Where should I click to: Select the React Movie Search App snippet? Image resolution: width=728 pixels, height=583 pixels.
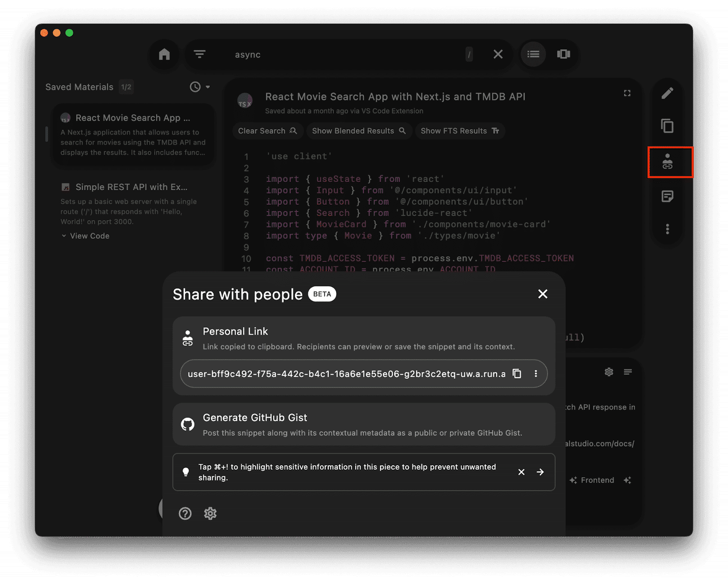tap(133, 135)
